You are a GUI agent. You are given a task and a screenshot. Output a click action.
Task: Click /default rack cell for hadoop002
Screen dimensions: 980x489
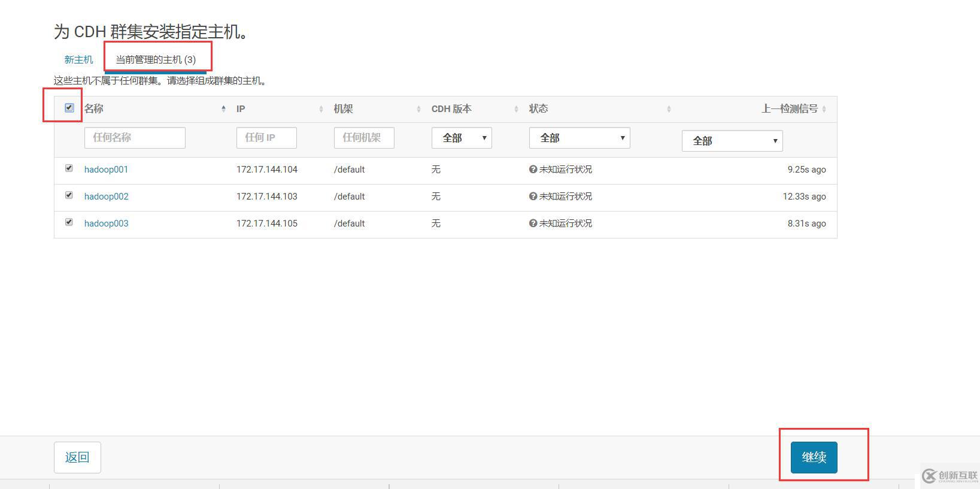(350, 197)
